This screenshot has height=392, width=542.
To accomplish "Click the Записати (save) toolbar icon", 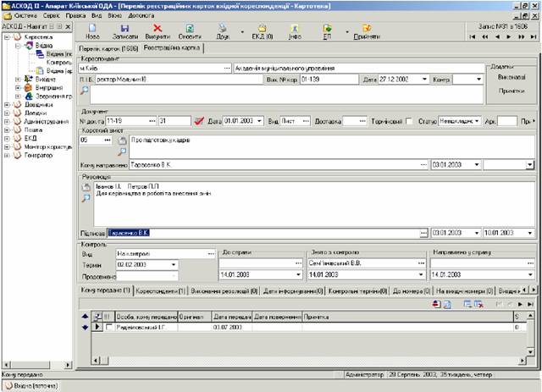I will click(124, 29).
